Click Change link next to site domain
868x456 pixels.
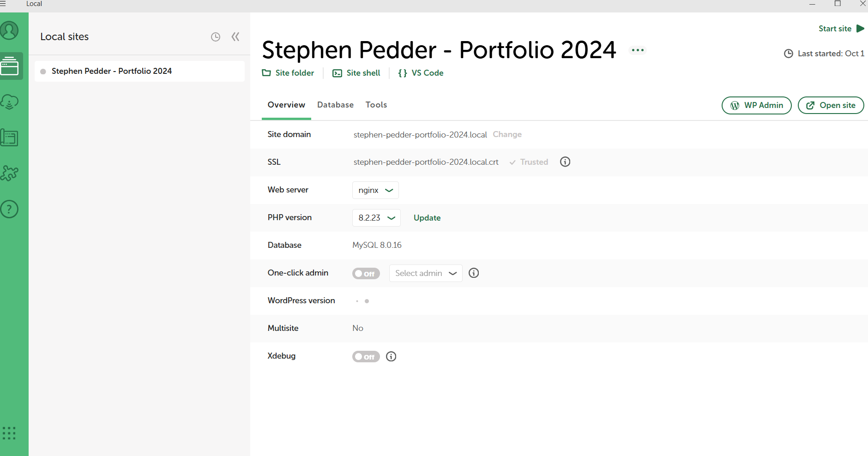click(x=507, y=134)
